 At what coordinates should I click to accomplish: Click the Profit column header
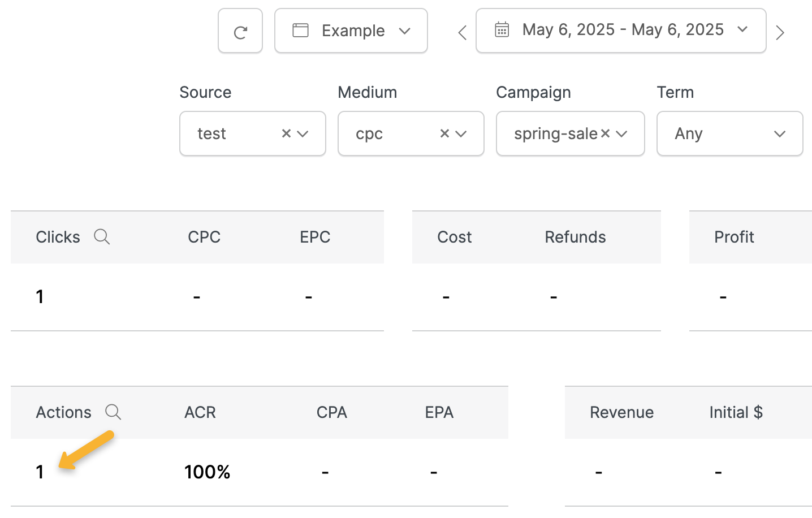point(734,237)
